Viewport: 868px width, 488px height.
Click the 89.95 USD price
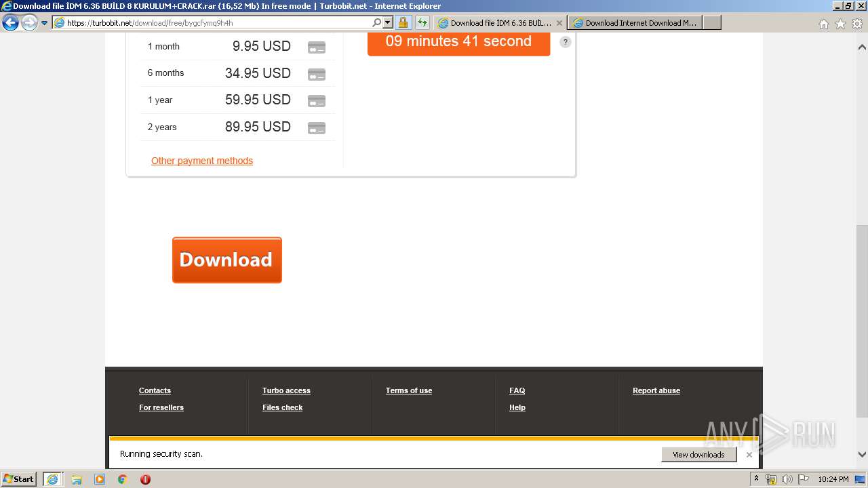(x=258, y=127)
